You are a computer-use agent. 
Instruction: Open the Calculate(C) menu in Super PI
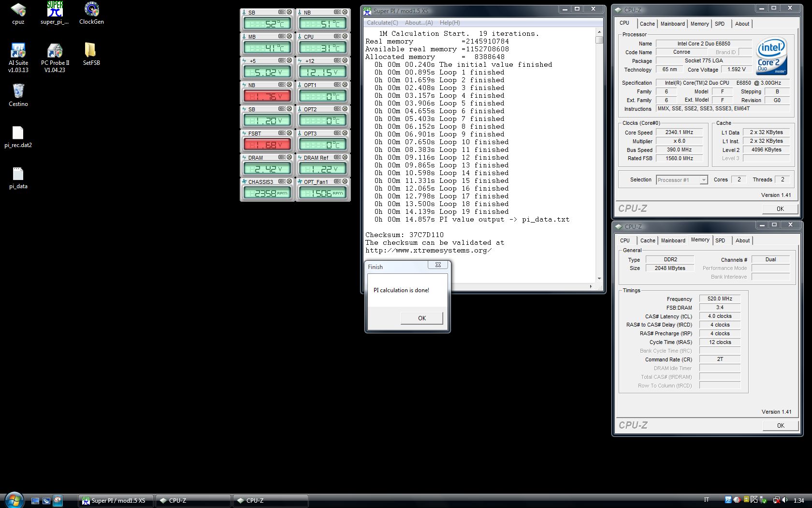pos(382,23)
